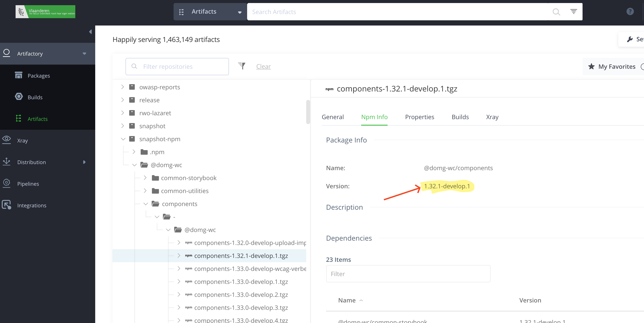The image size is (644, 323).
Task: Expand the Distribution submenu arrow
Action: pyautogui.click(x=84, y=162)
